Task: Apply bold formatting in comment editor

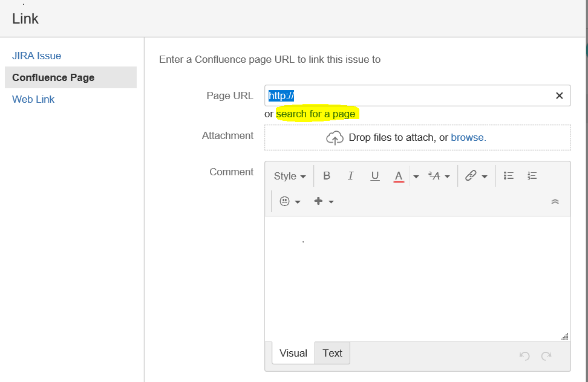Action: (x=327, y=176)
